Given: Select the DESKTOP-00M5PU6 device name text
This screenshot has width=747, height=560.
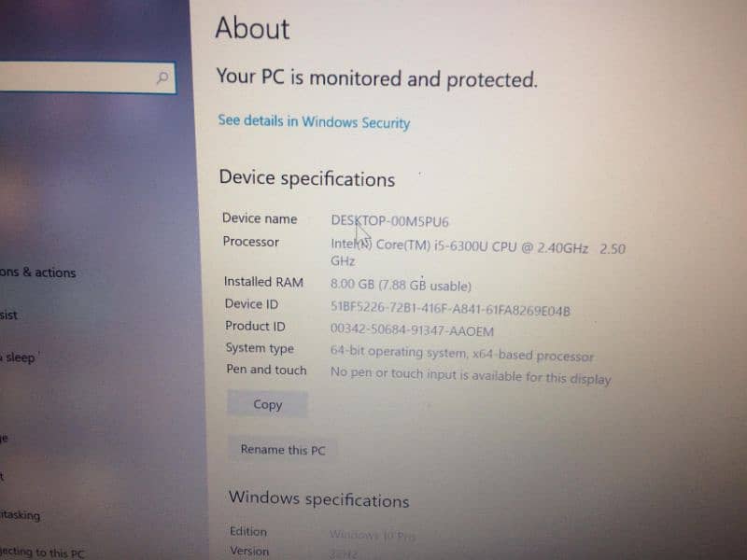Looking at the screenshot, I should point(389,221).
